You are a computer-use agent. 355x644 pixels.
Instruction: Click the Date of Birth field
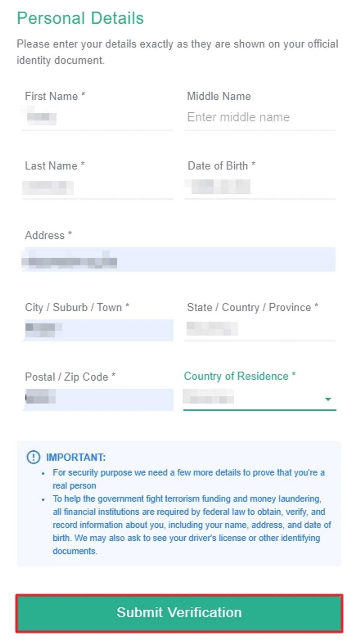[x=260, y=187]
